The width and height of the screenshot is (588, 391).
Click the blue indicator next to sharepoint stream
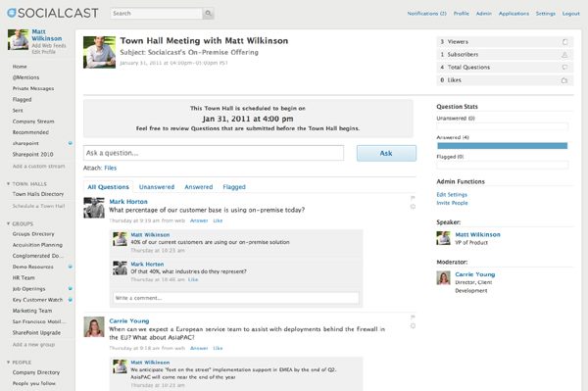point(71,143)
